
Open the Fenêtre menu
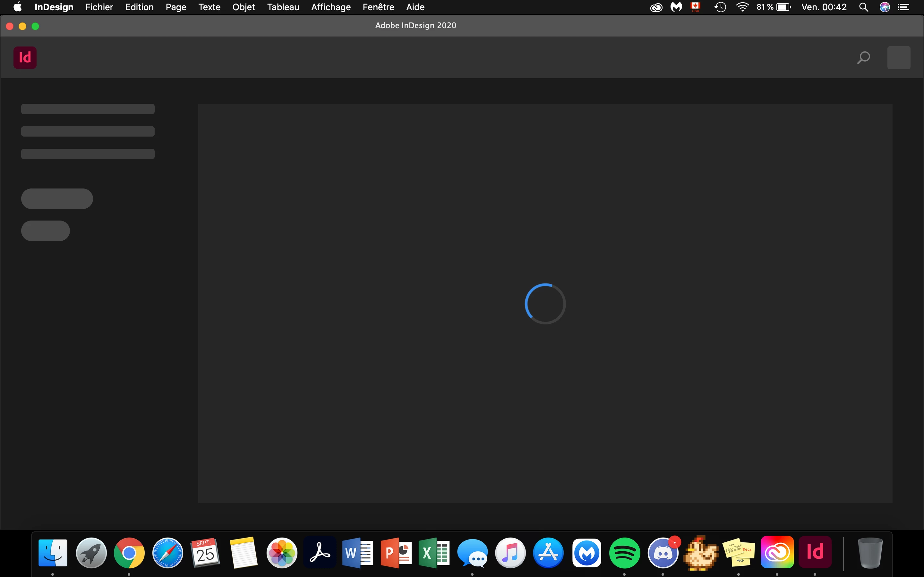pos(378,7)
